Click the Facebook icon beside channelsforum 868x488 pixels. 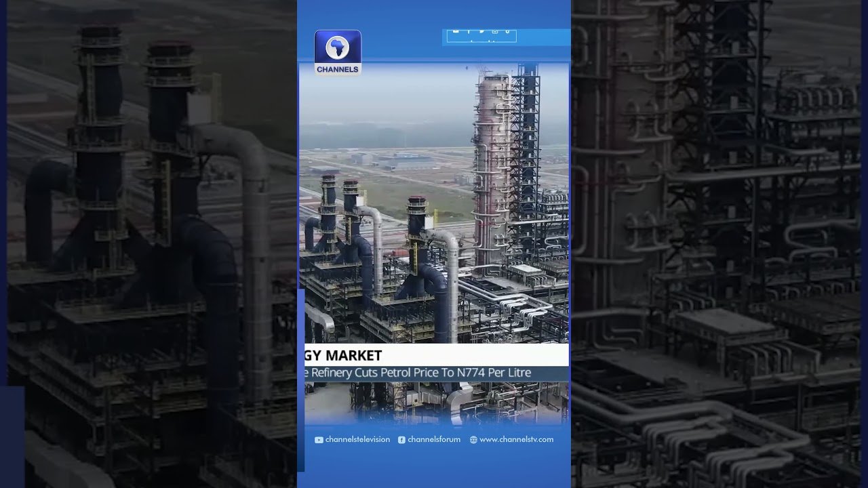pyautogui.click(x=401, y=440)
